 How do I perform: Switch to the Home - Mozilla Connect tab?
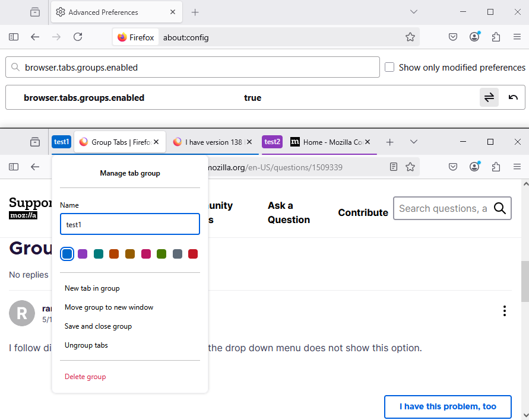(331, 142)
